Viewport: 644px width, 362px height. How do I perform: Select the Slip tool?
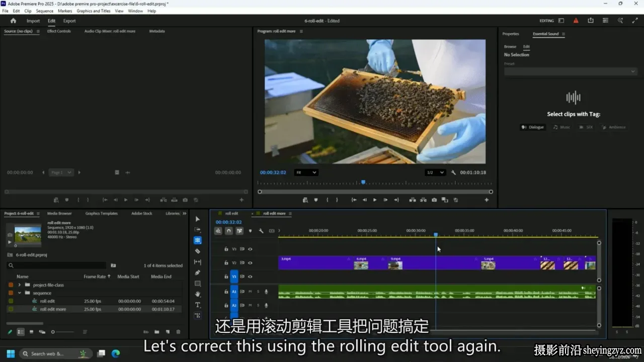click(x=197, y=262)
